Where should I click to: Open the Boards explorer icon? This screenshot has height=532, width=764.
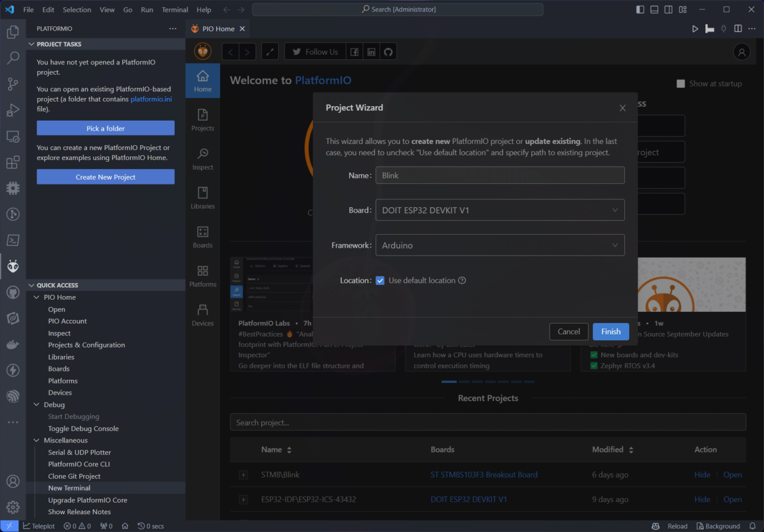click(x=202, y=236)
